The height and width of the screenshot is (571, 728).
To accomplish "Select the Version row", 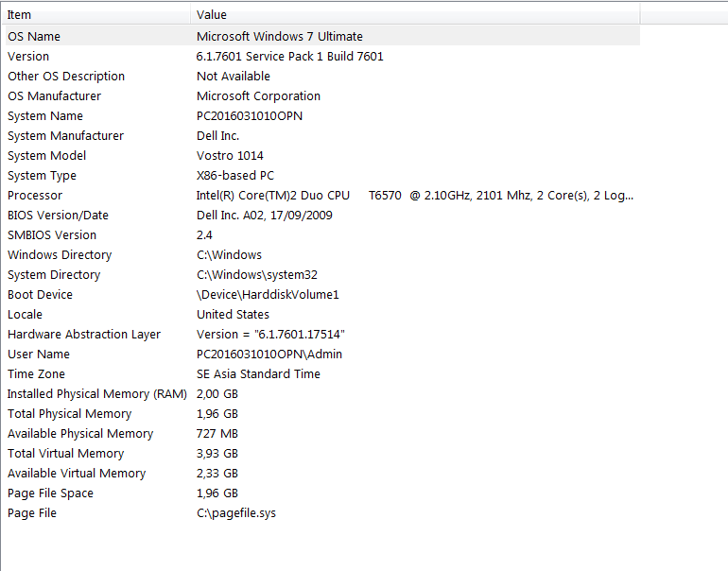I will [x=322, y=56].
